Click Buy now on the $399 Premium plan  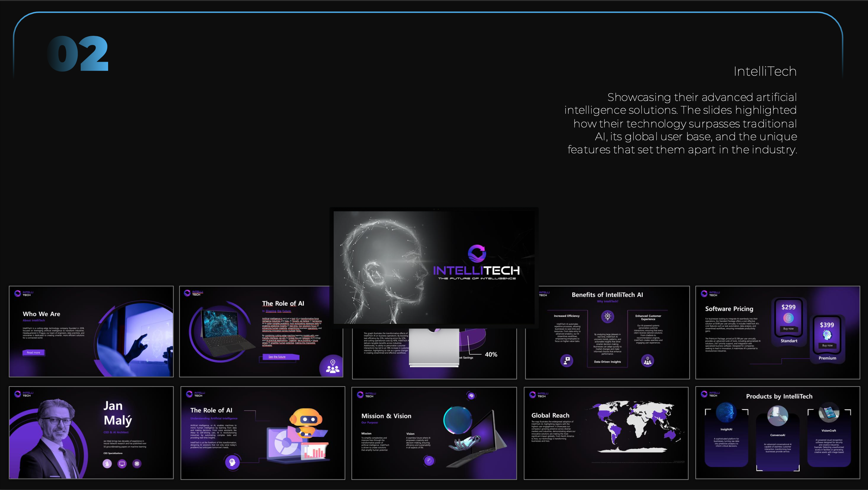(x=827, y=345)
